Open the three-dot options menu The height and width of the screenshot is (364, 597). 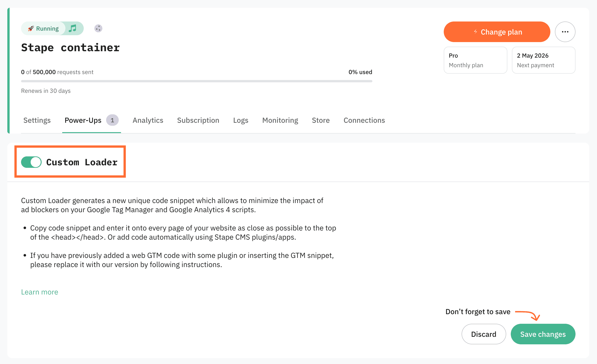pos(565,32)
